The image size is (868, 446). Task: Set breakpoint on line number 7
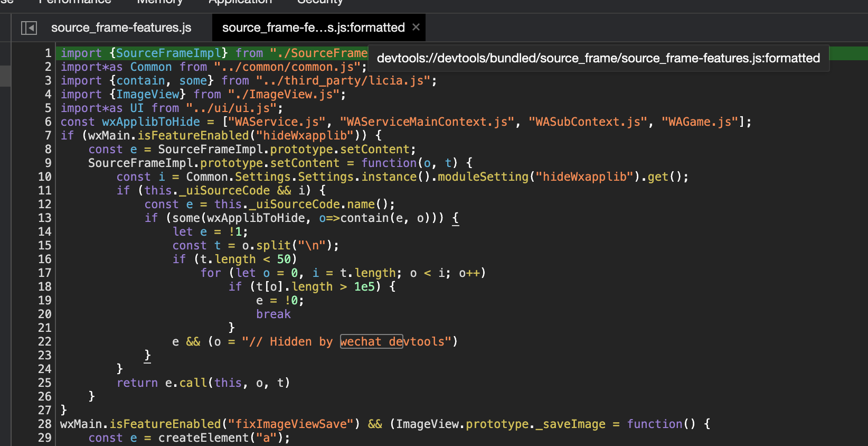48,135
